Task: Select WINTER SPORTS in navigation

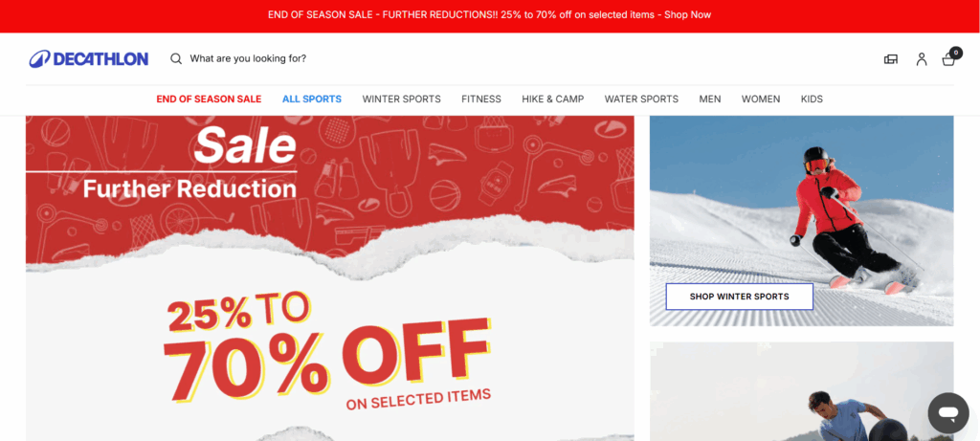Action: click(x=401, y=99)
